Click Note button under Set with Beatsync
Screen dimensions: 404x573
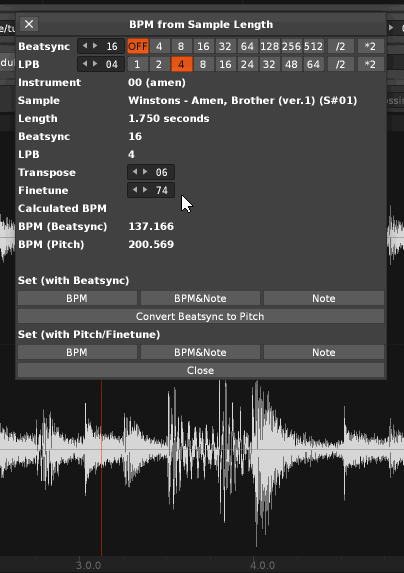coord(324,298)
